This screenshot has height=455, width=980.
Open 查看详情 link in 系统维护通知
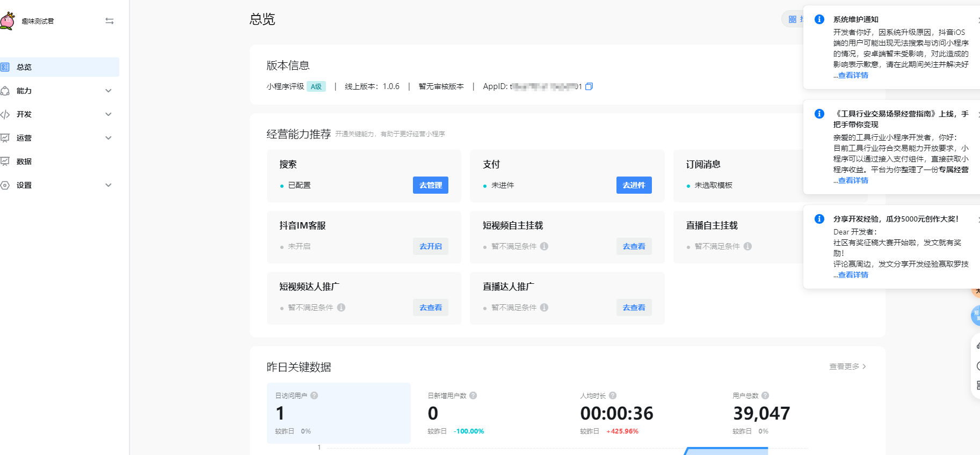coord(853,75)
